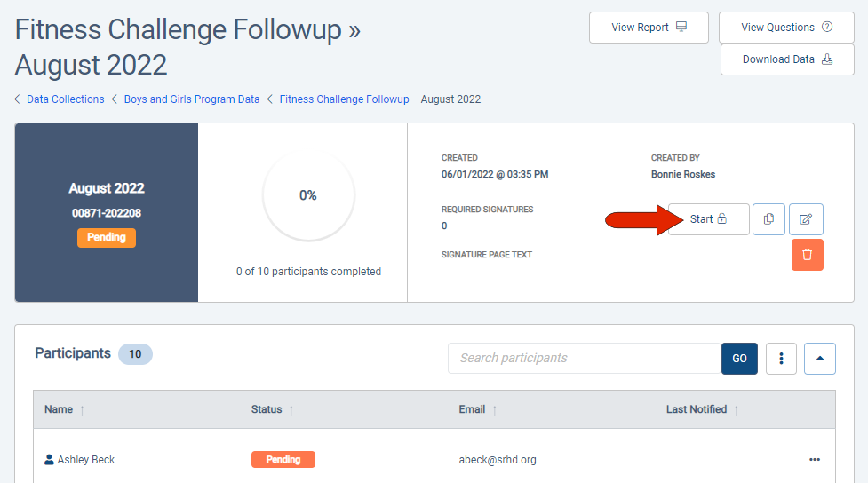Open the participants three-dot options menu

[x=781, y=359]
